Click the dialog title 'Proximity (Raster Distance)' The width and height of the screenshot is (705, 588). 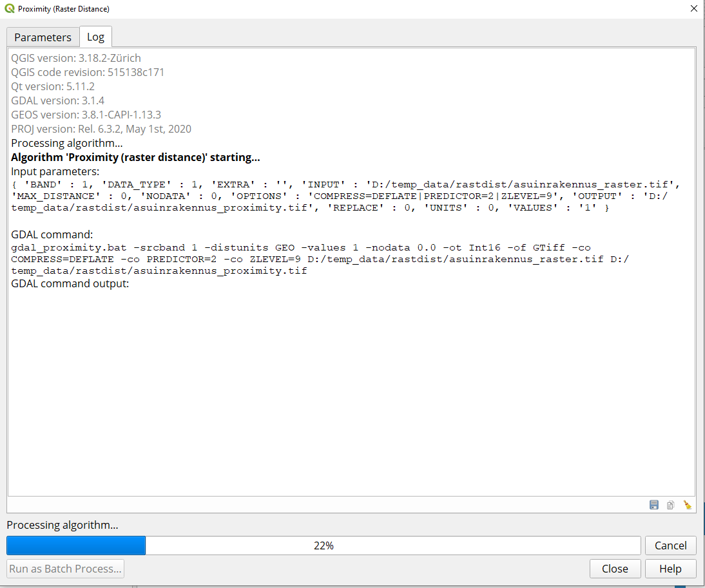coord(64,8)
